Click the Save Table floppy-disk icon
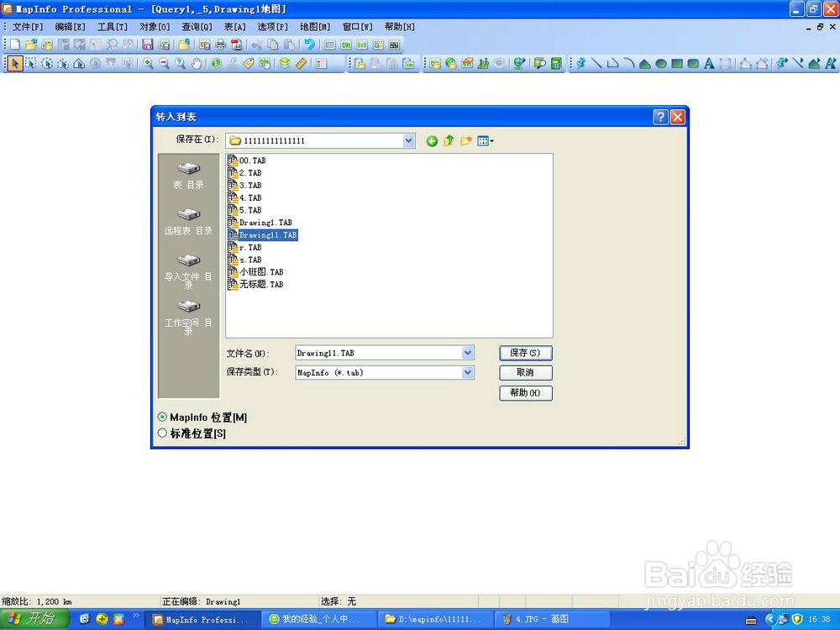Image resolution: width=840 pixels, height=630 pixels. click(x=148, y=45)
